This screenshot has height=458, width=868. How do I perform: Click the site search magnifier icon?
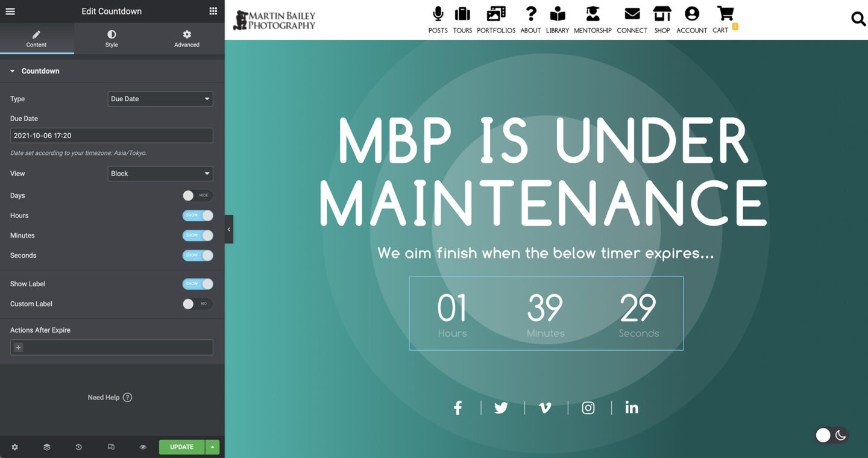coord(858,19)
